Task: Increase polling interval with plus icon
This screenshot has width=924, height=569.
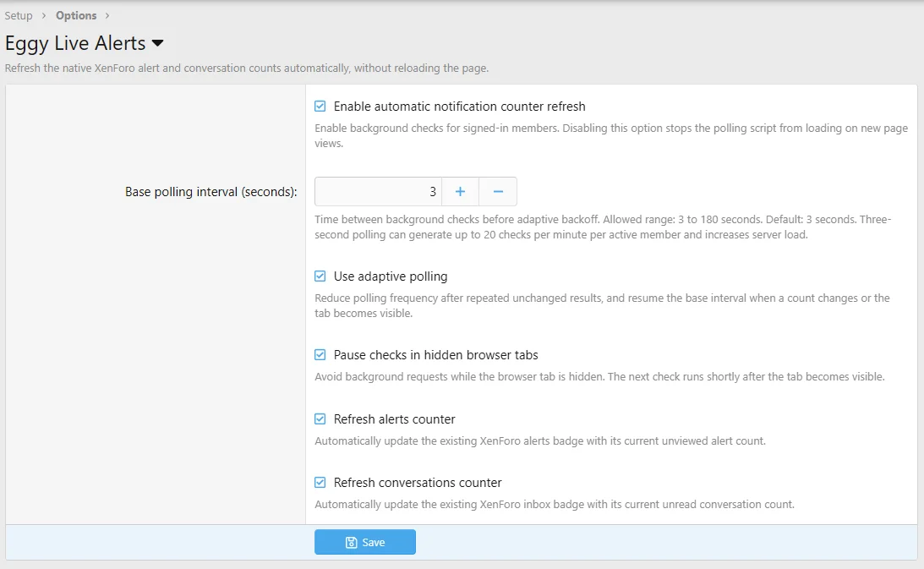Action: (460, 192)
